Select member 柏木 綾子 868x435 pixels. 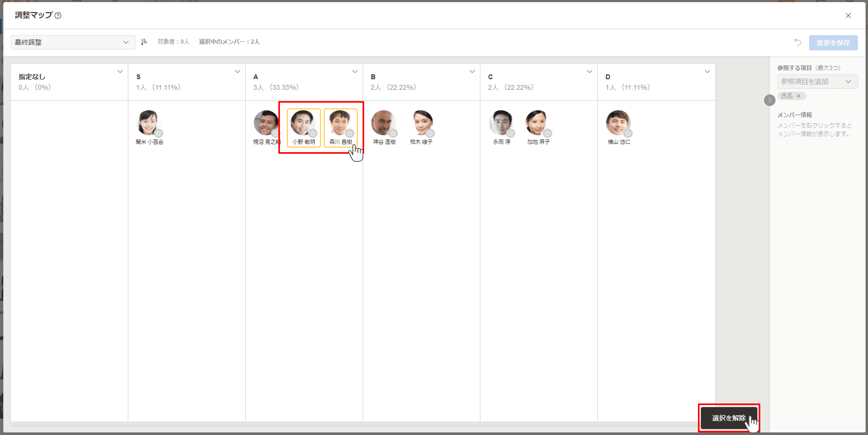(421, 127)
